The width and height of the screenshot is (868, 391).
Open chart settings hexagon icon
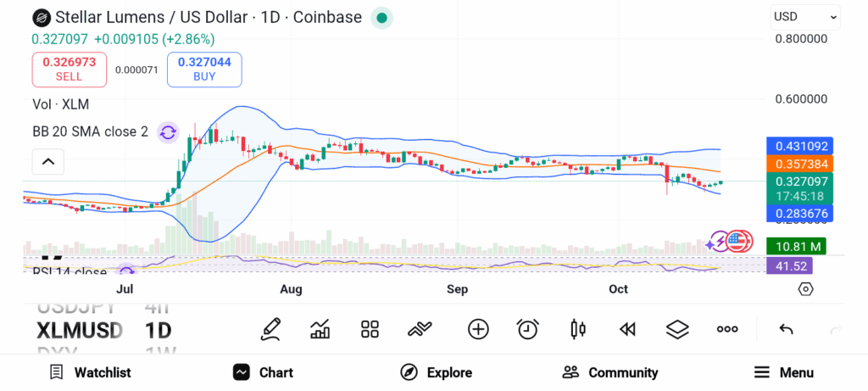[x=805, y=289]
